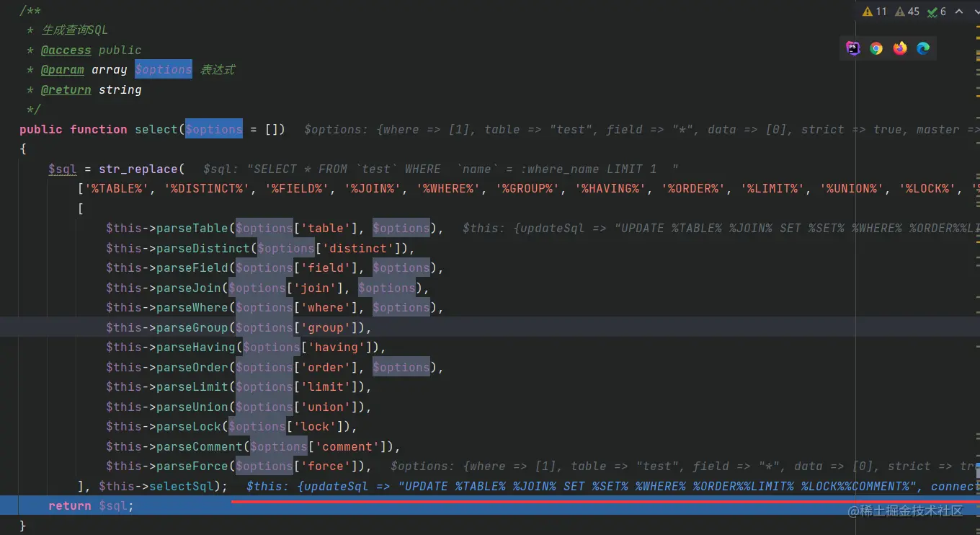
Task: Click the parseWhere method call
Action: (x=192, y=308)
